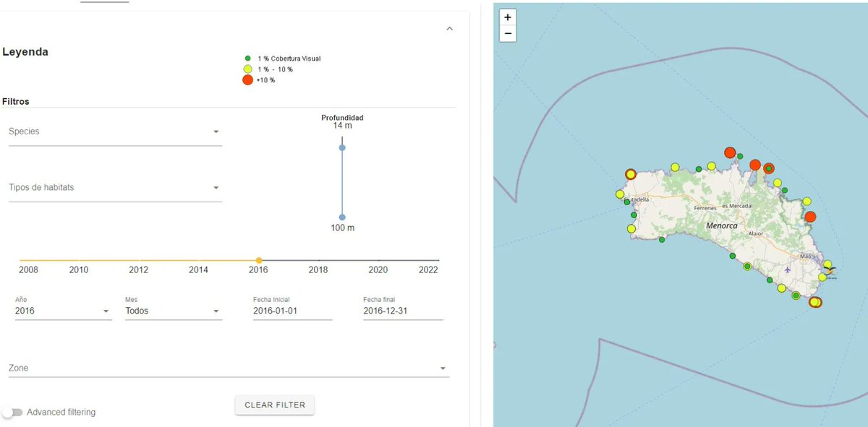Zoom in the map with plus button
The image size is (868, 427).
(508, 17)
